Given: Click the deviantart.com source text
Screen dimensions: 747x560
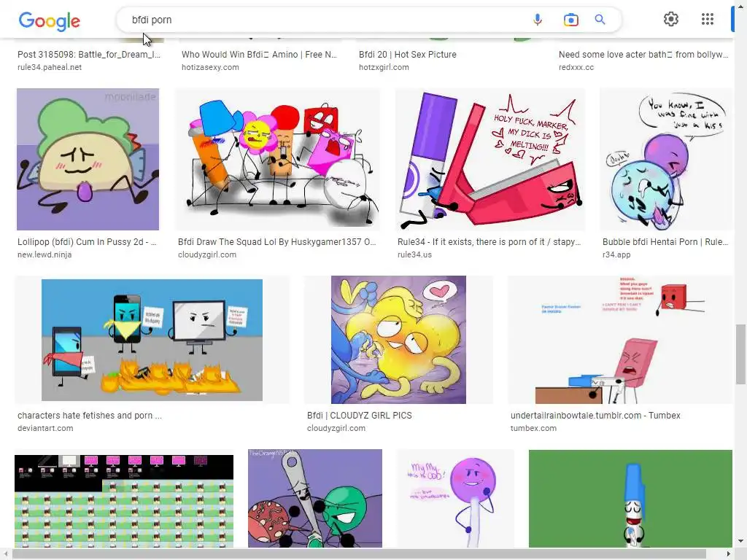Looking at the screenshot, I should point(45,428).
